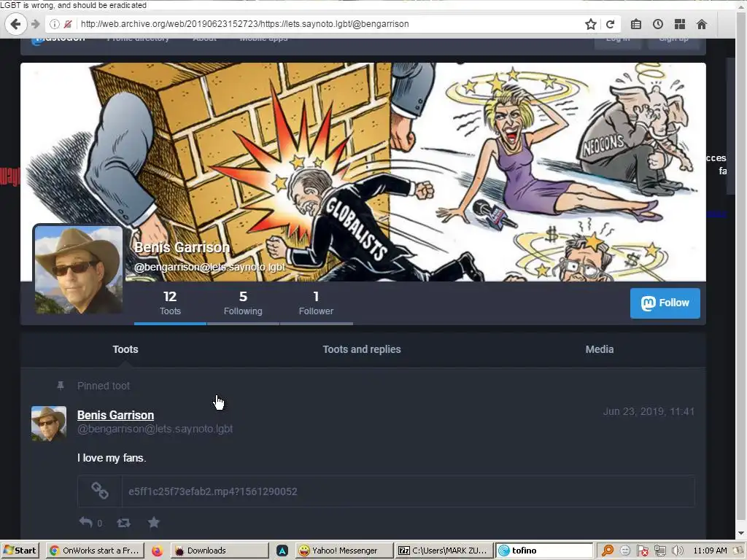Switch to the Toots timeline tab
This screenshot has width=747, height=560.
(x=125, y=349)
